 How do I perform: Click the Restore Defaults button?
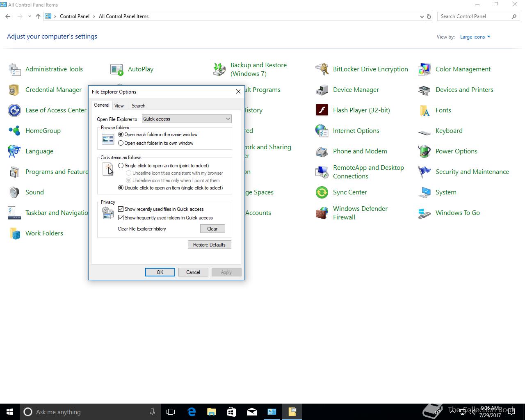point(209,245)
